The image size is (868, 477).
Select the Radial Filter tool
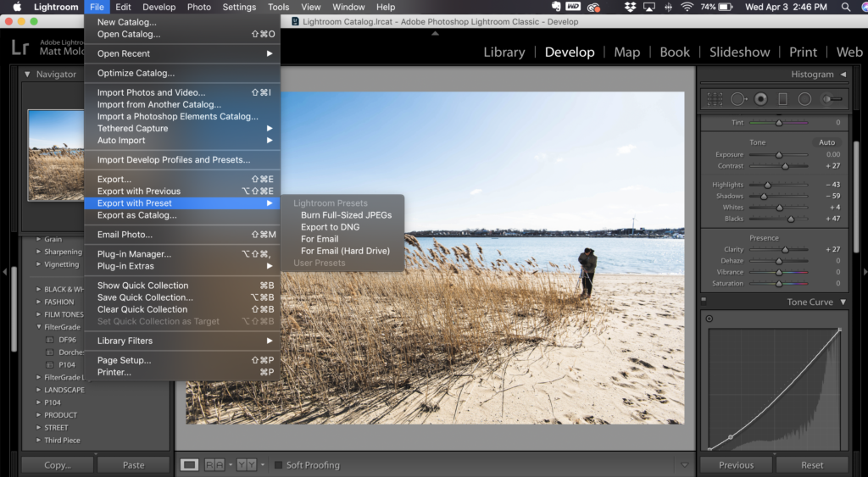click(804, 99)
